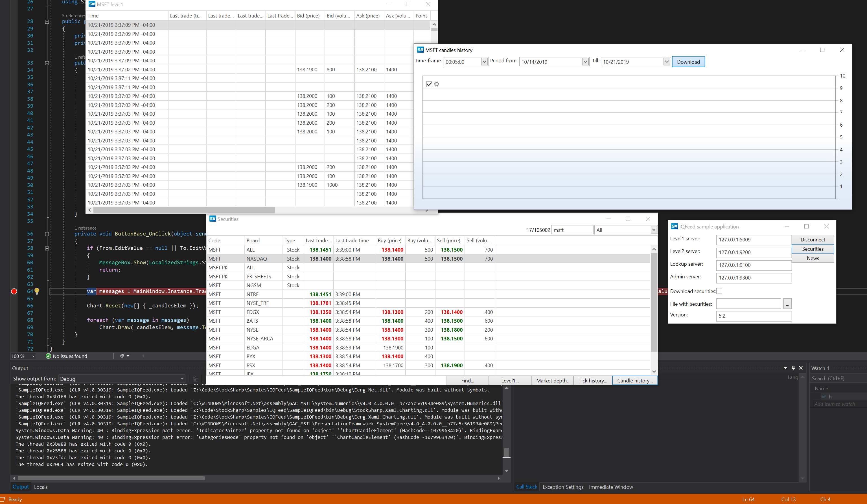
Task: Pin the Call Stack panel with pushpin
Action: [x=793, y=367]
